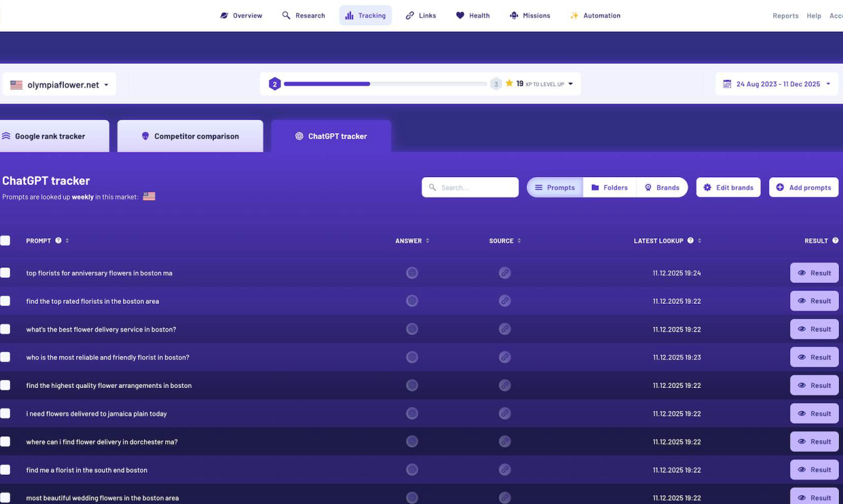The image size is (843, 504).
Task: Open the source link icon for the anniversary flowers prompt
Action: tap(504, 273)
